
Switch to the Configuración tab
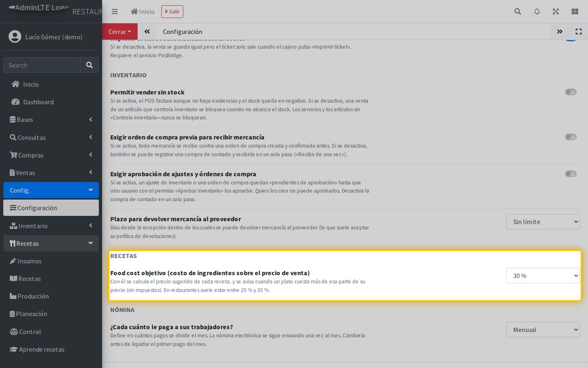point(183,31)
